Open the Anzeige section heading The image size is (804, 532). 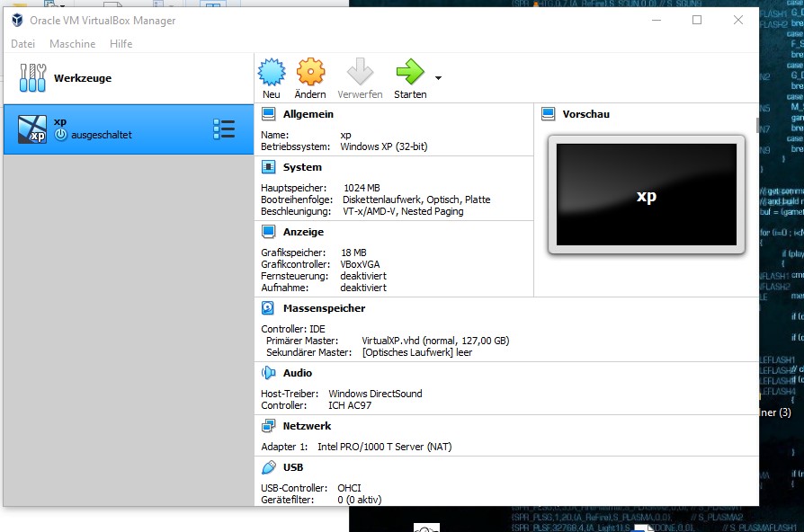304,232
